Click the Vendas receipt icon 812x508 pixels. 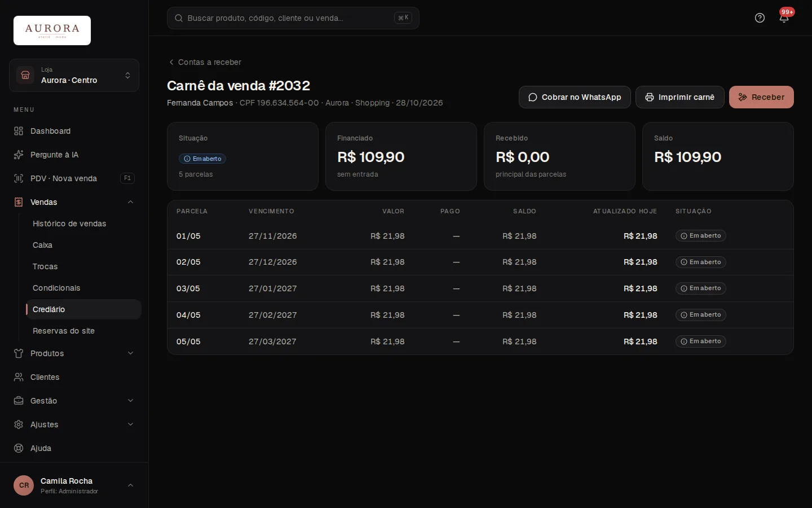click(19, 202)
